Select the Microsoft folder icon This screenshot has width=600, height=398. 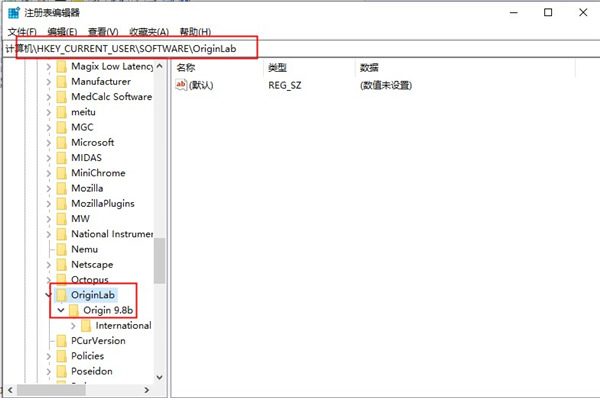(x=62, y=142)
